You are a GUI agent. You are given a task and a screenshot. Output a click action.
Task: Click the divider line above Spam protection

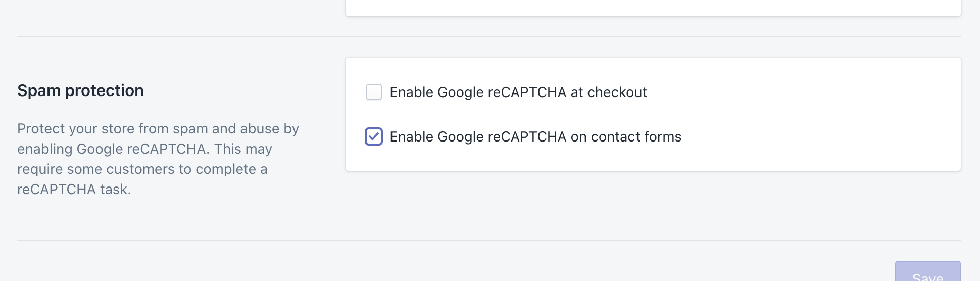489,37
